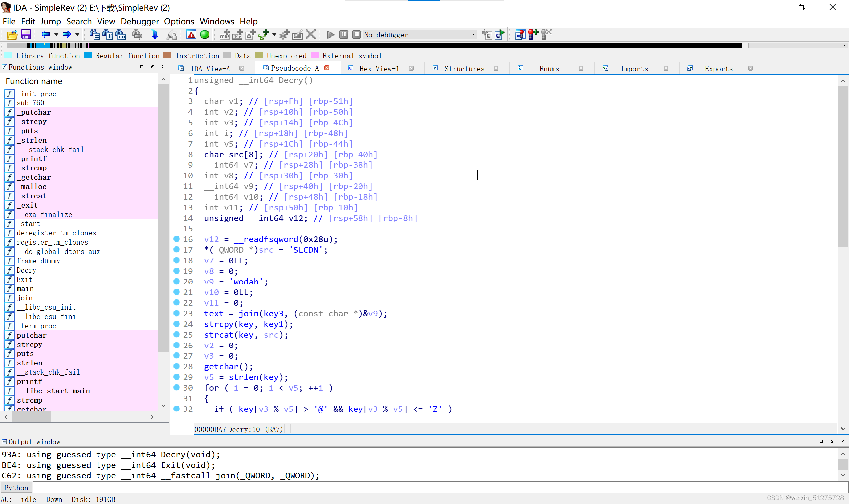Click the binoculars immediate-value search icon
The height and width of the screenshot is (504, 849).
click(x=95, y=34)
